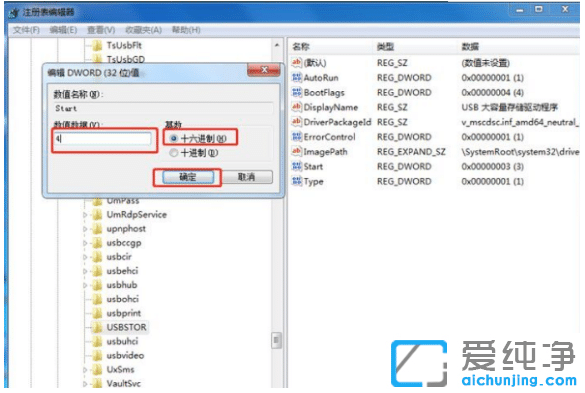Image resolution: width=585 pixels, height=393 pixels.
Task: Select the (数值未设置) data cell
Action: (x=486, y=63)
